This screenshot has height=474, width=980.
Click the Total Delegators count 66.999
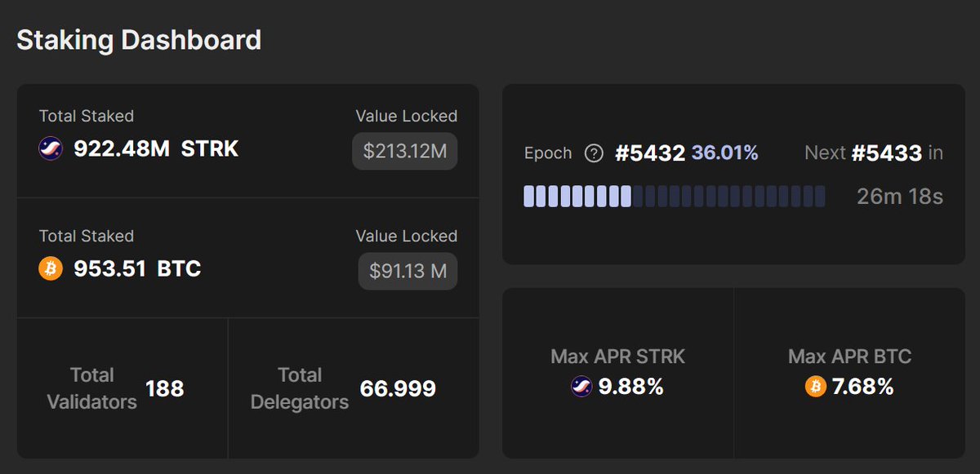pos(398,389)
